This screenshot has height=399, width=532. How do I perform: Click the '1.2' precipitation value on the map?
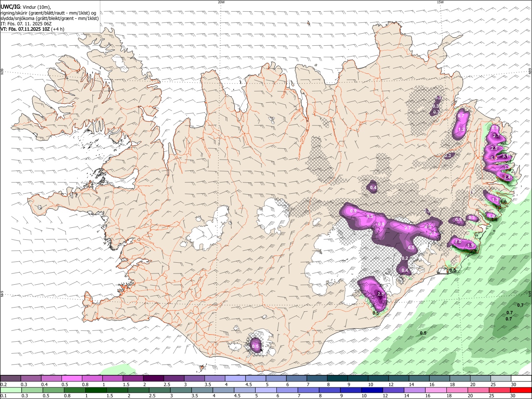461,130
